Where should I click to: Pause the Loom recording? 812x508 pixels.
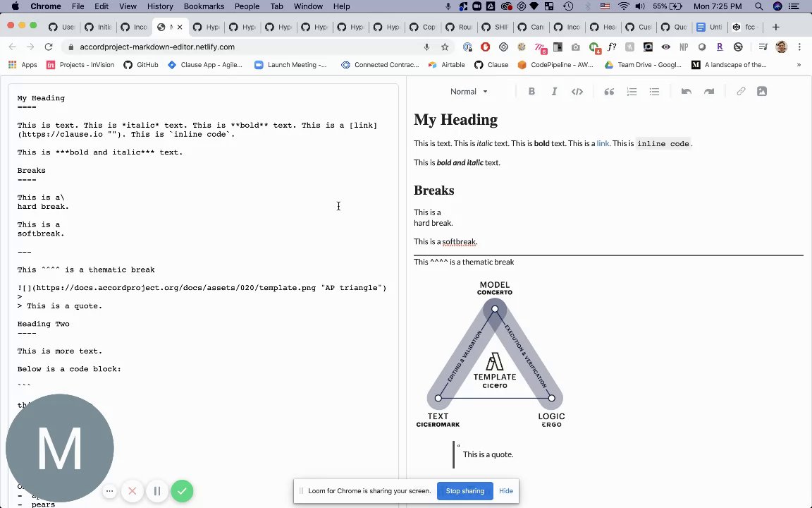(157, 491)
